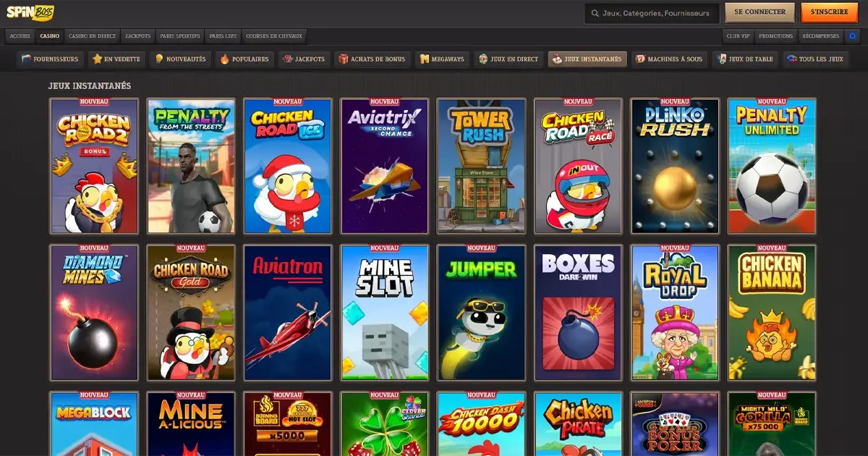
Task: Click the SpinBoss logo
Action: pyautogui.click(x=30, y=12)
